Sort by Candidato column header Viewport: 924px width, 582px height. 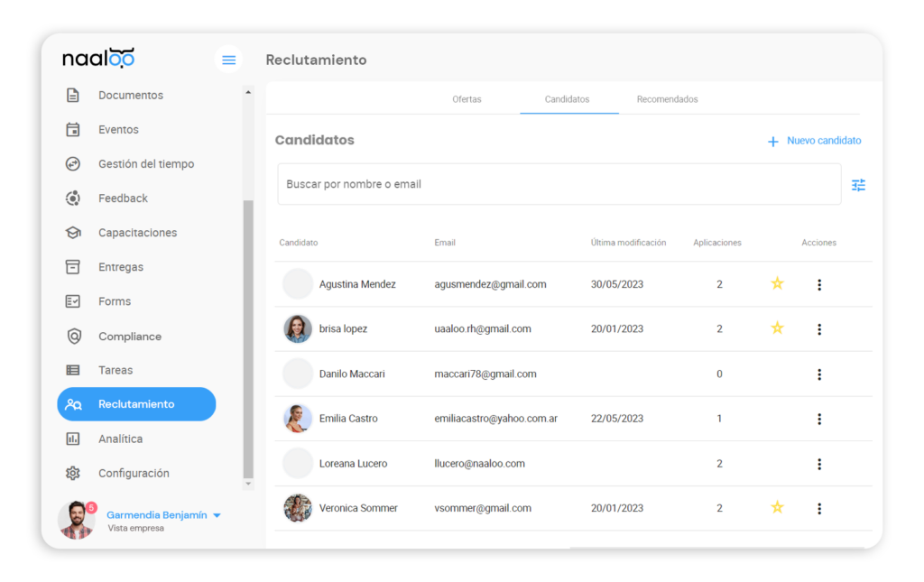(x=298, y=243)
